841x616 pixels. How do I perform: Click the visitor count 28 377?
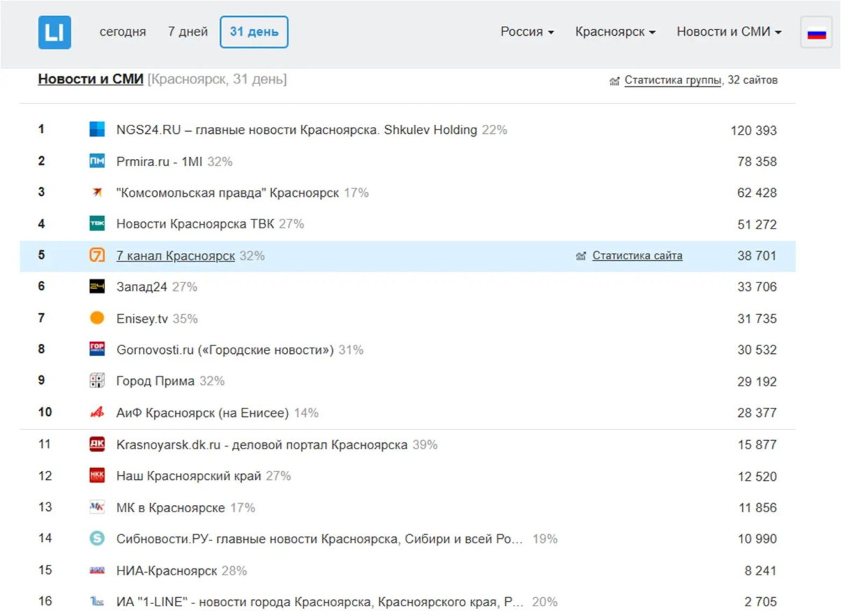click(757, 413)
